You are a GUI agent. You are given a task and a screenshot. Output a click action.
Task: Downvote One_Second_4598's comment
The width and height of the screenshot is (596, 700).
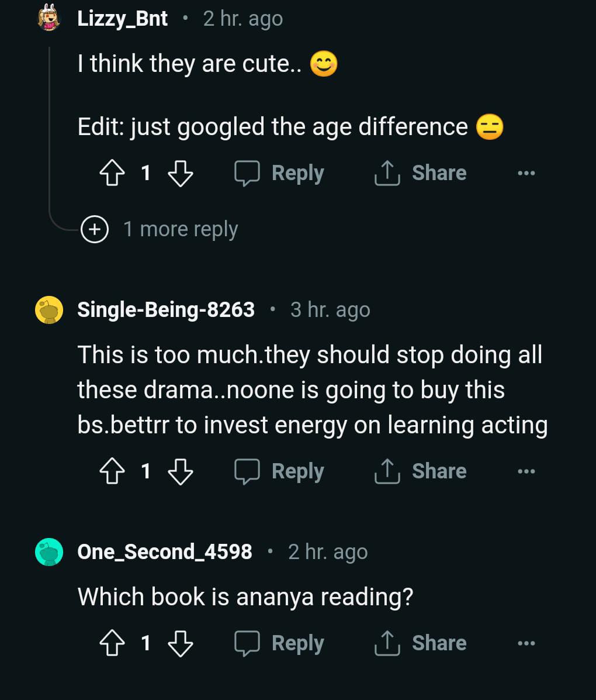[180, 643]
